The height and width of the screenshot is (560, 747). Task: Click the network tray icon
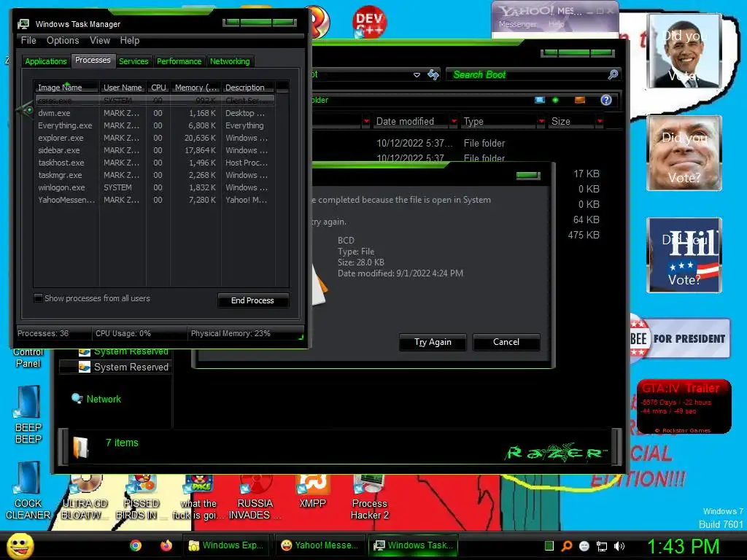point(602,546)
